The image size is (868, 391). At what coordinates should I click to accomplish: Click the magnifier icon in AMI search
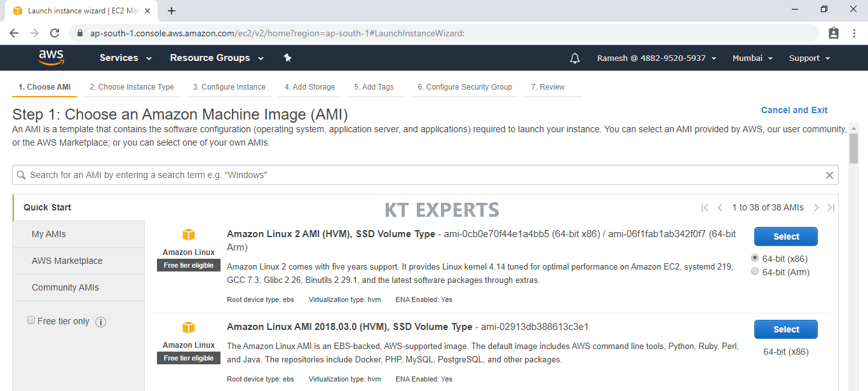click(x=22, y=175)
